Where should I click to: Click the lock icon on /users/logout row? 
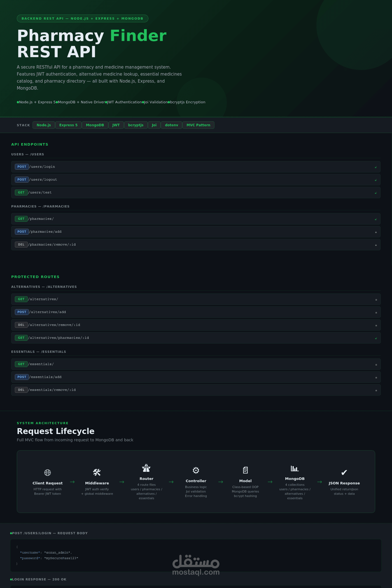pyautogui.click(x=376, y=180)
